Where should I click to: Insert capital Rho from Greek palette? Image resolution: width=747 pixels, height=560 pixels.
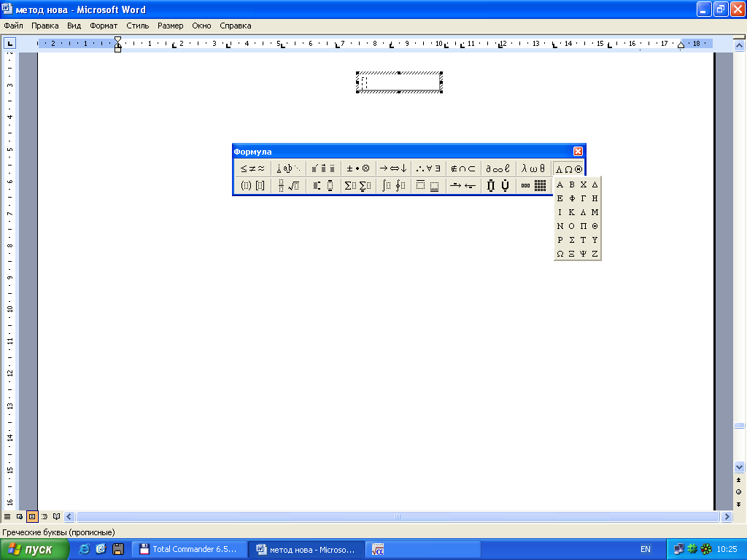560,239
